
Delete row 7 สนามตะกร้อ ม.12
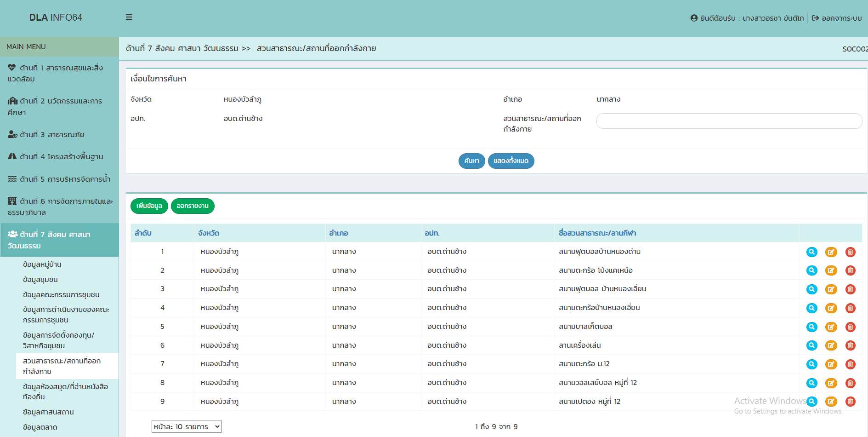point(851,364)
